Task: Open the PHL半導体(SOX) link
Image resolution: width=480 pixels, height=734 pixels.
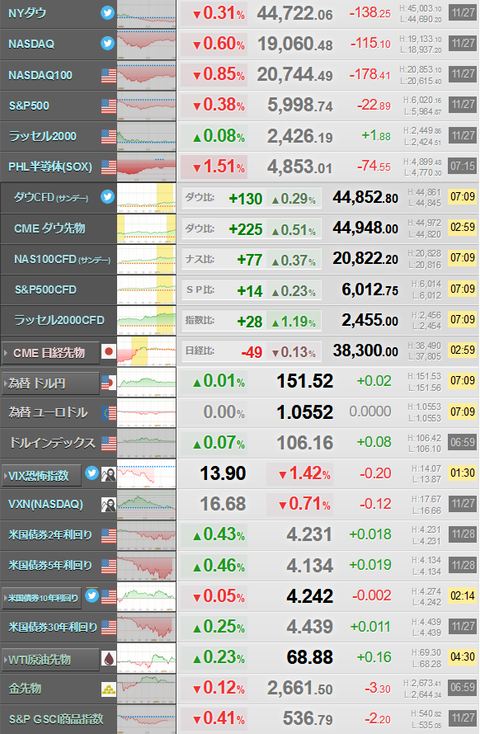Action: pos(50,167)
